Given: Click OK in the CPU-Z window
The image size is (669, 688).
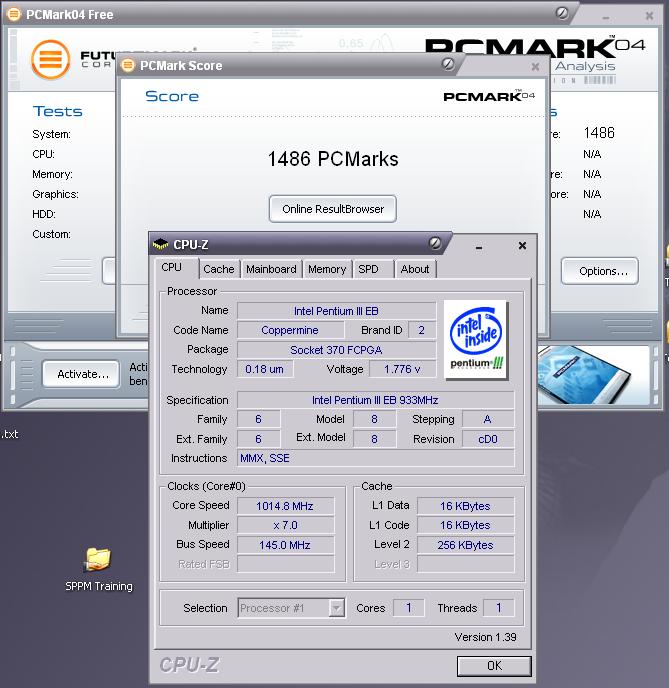Looking at the screenshot, I should click(494, 666).
